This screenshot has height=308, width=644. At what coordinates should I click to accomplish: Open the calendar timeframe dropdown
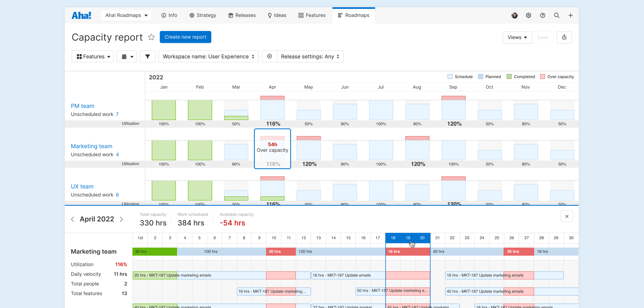pos(127,56)
